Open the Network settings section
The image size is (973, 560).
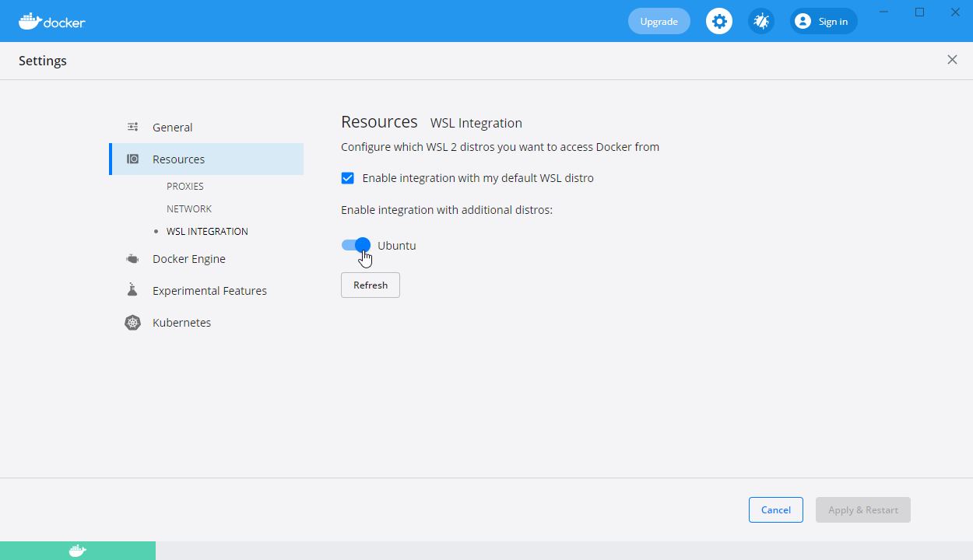point(189,208)
